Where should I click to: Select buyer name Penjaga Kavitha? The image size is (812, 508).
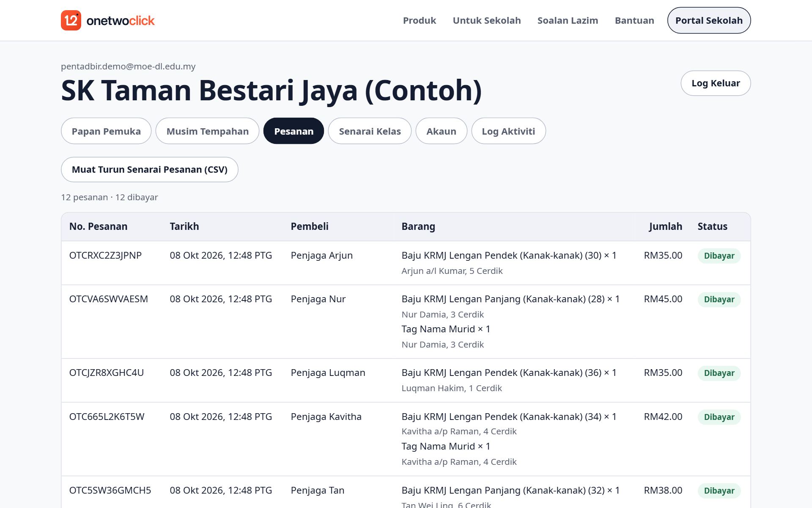[x=326, y=417]
